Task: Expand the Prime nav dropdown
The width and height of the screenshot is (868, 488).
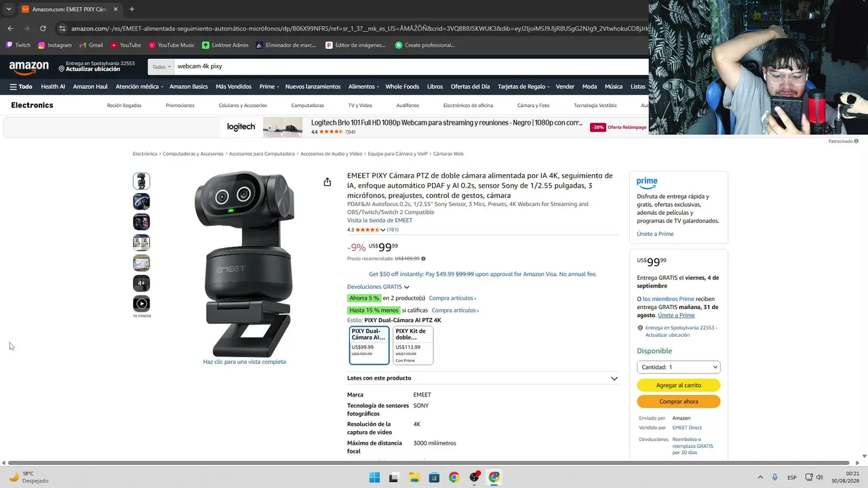Action: coord(269,87)
